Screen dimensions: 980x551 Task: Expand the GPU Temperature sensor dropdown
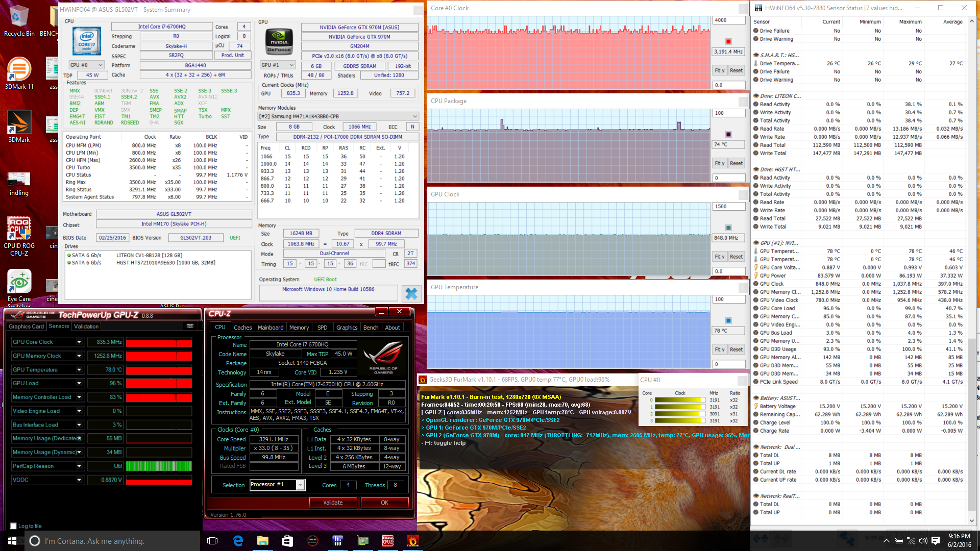[x=79, y=370]
